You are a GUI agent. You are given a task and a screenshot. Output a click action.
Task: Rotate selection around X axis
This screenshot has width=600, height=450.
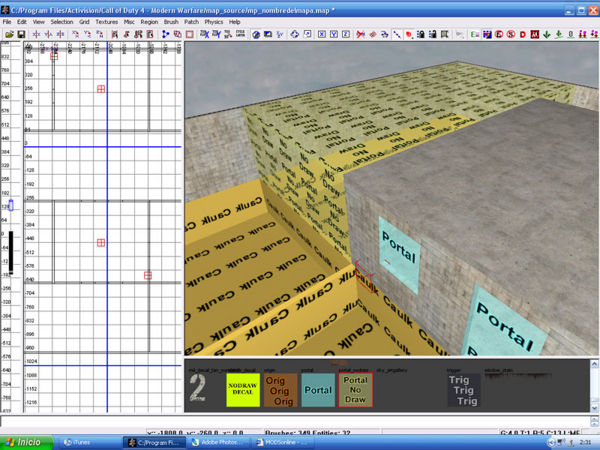tap(75, 34)
